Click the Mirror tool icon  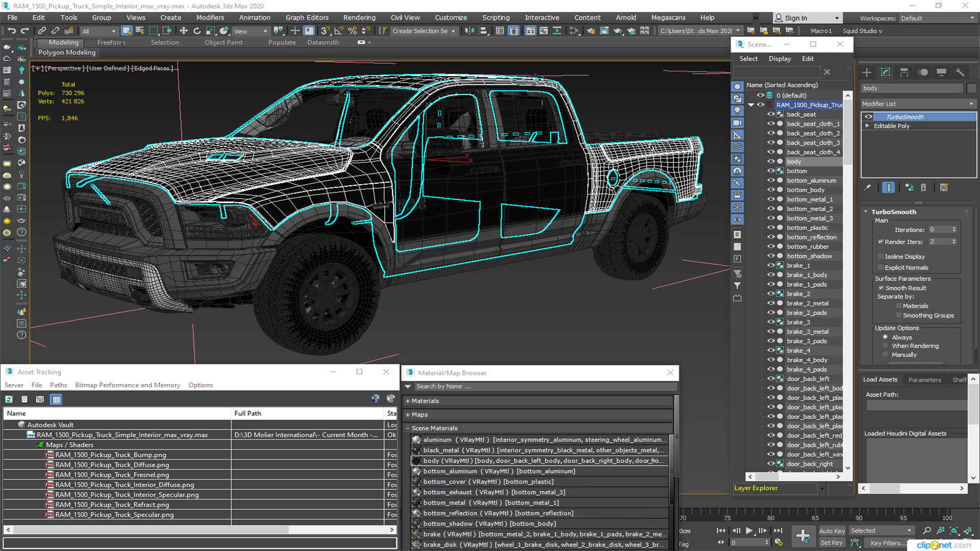[469, 31]
